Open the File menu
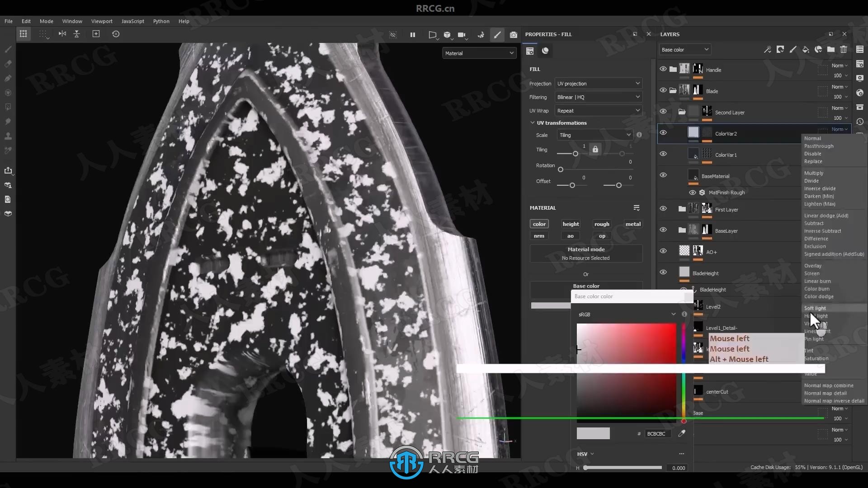This screenshot has height=488, width=868. click(9, 21)
